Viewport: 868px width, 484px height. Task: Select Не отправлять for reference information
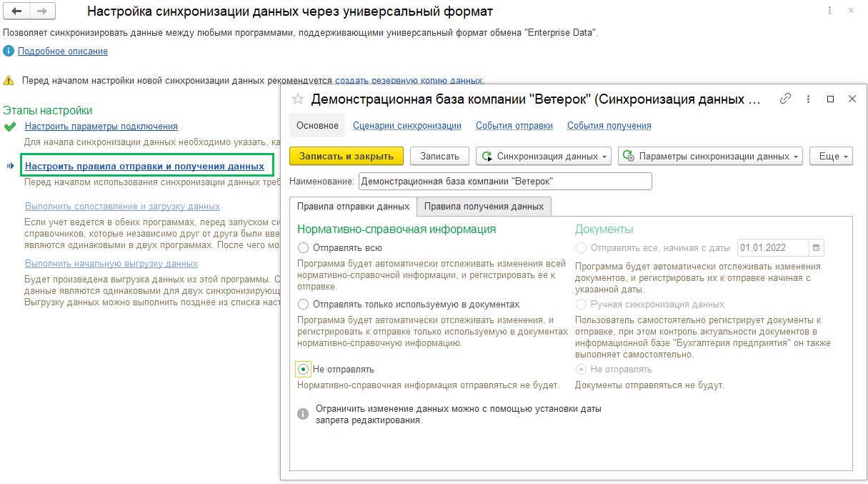(303, 370)
